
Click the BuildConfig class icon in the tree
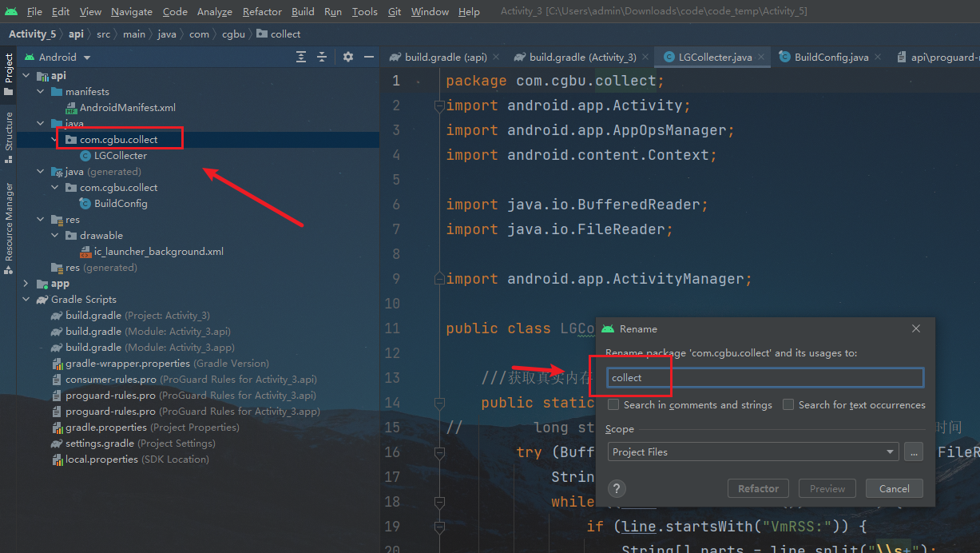[85, 204]
